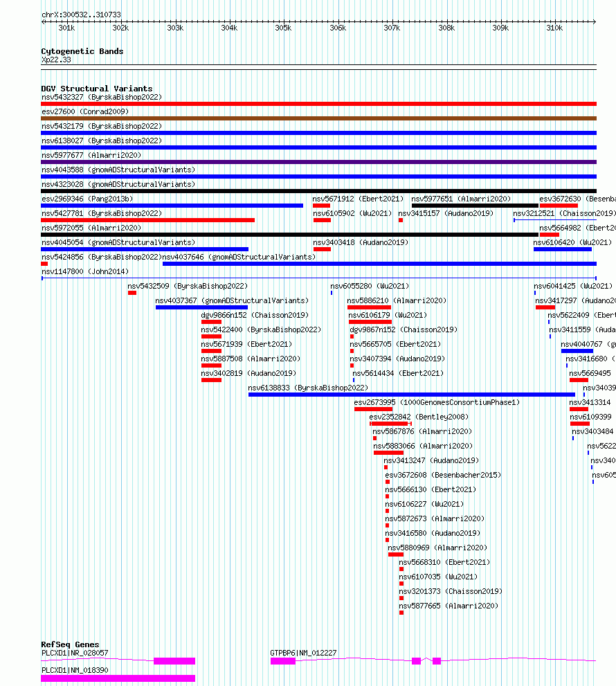Select nsv5887508 (Almarri2020) label
This screenshot has width=616, height=686.
(251, 359)
